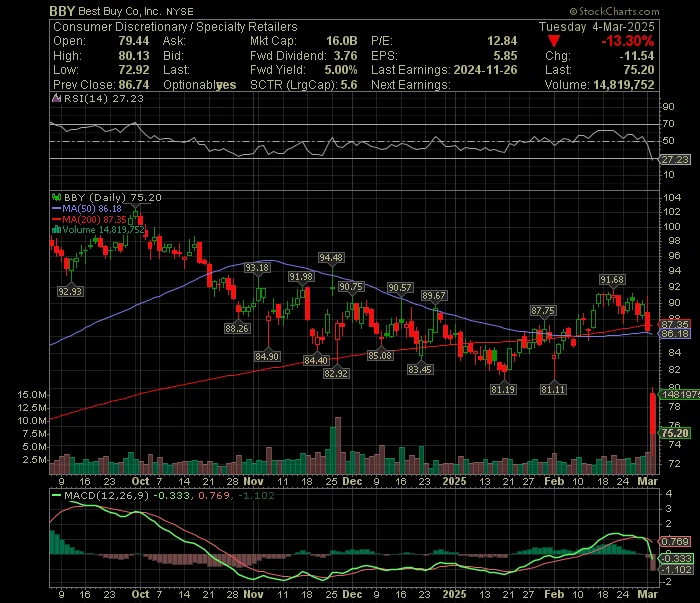Click the 88.26 low price annotation
The height and width of the screenshot is (603, 700).
tap(237, 329)
